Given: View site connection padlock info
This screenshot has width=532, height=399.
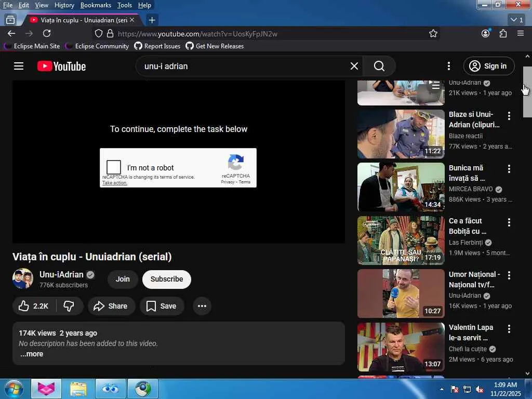Looking at the screenshot, I should point(110,34).
